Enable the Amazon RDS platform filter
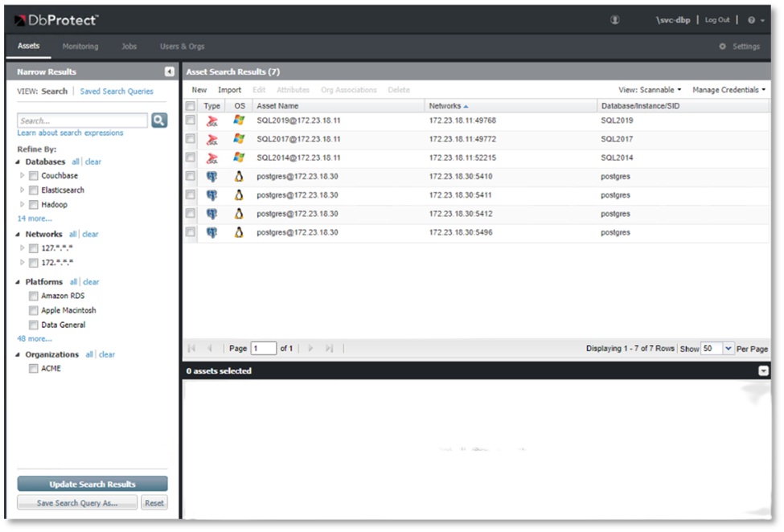Image resolution: width=784 pixels, height=532 pixels. [x=34, y=296]
